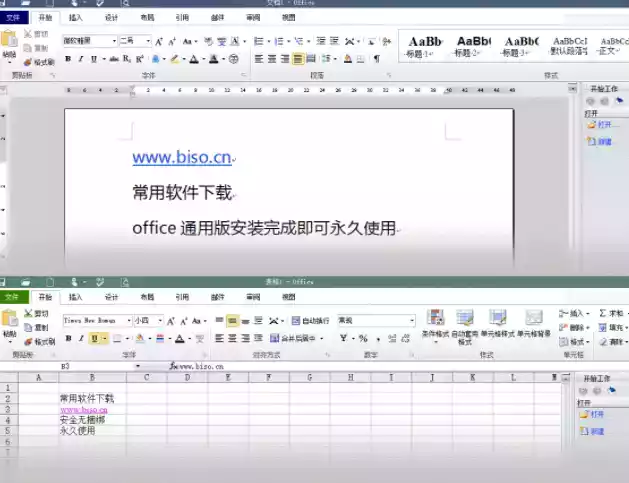Screen dimensions: 629x483
Task: Switch to 插入 tab in Word window
Action: click(x=75, y=18)
